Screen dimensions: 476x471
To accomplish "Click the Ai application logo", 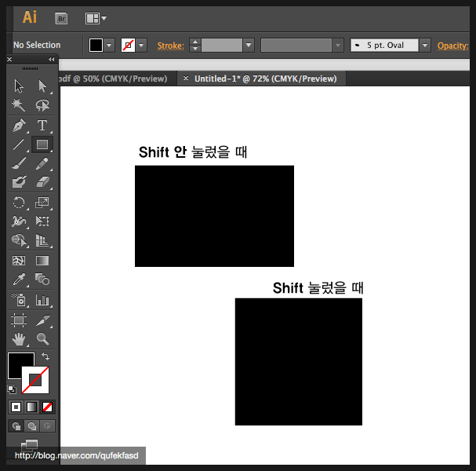I will (30, 17).
